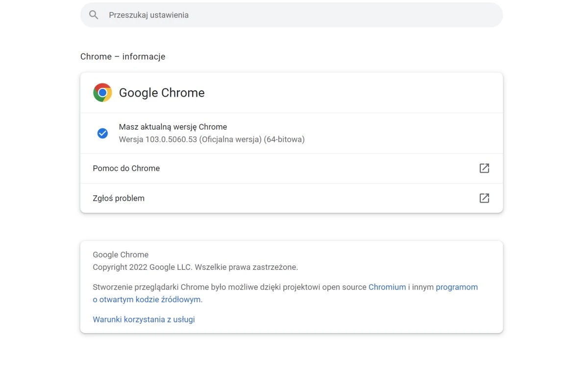Open 'Warunki korzystania z usługi' link
Screen dimensions: 588x368
point(144,319)
